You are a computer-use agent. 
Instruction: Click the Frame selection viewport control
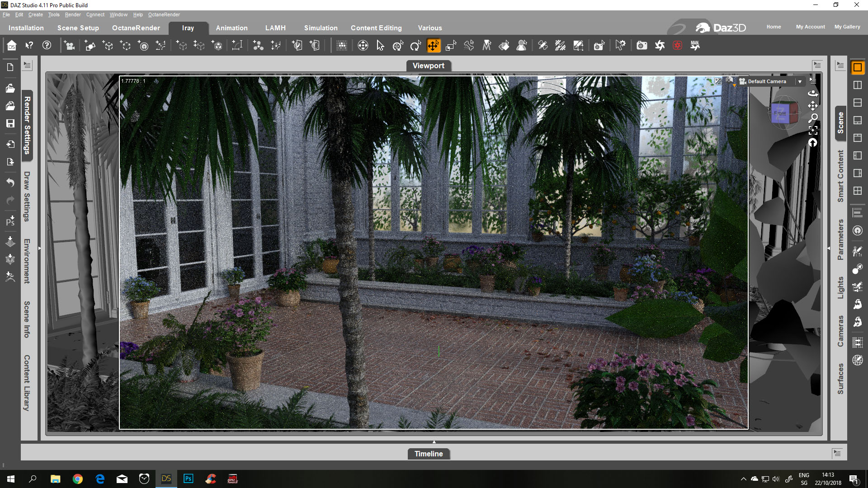813,131
